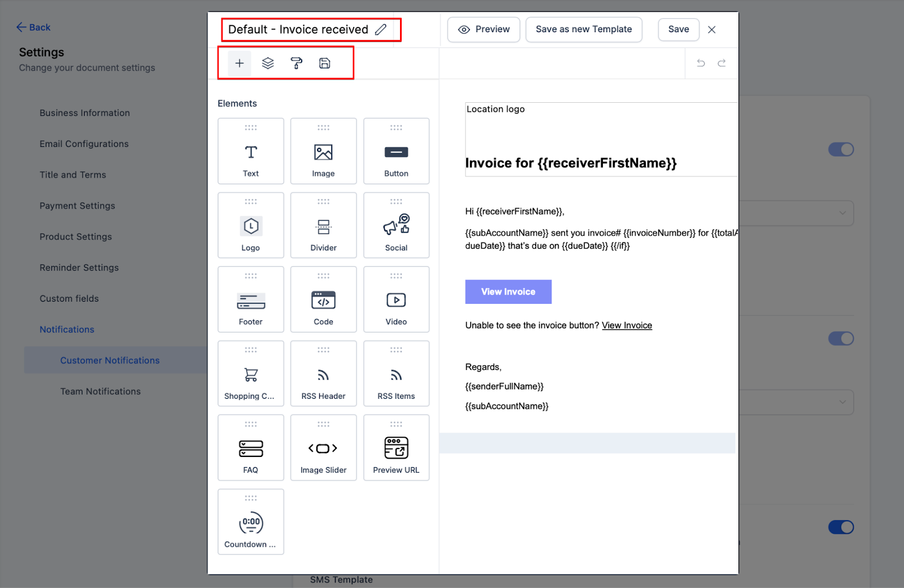Pick the Image Slider element tile
Image resolution: width=904 pixels, height=588 pixels.
[324, 448]
